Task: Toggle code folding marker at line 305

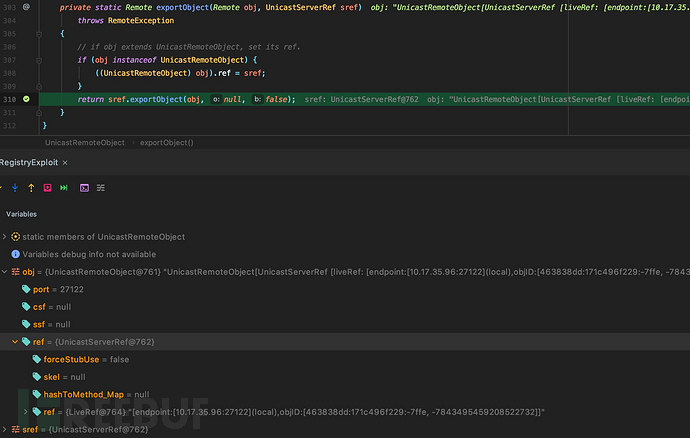Action: pyautogui.click(x=41, y=33)
